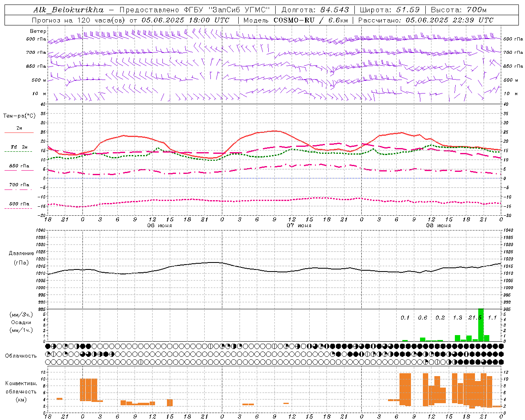Click the 'Рассчитано: 05.06.2025 22:39 UTC' timestamp

[426, 20]
